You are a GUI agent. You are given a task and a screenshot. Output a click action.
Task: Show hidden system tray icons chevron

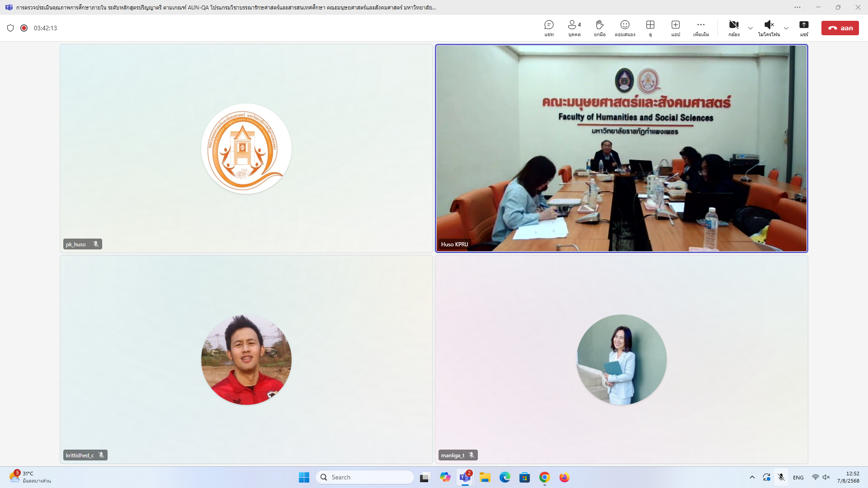point(752,477)
